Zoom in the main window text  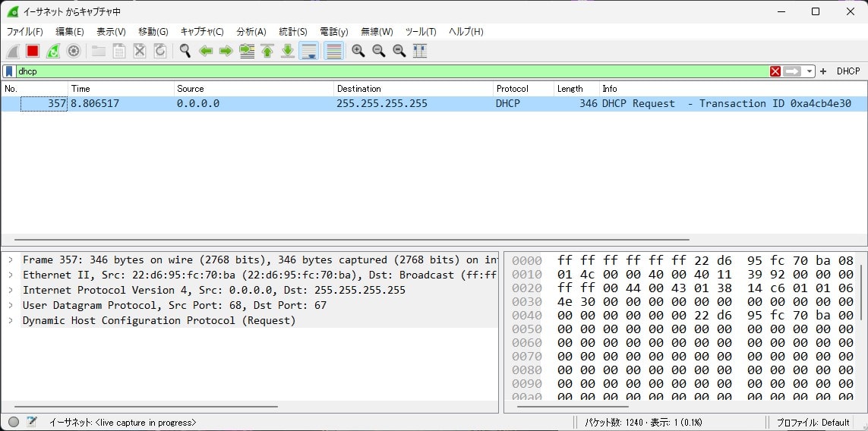click(358, 52)
